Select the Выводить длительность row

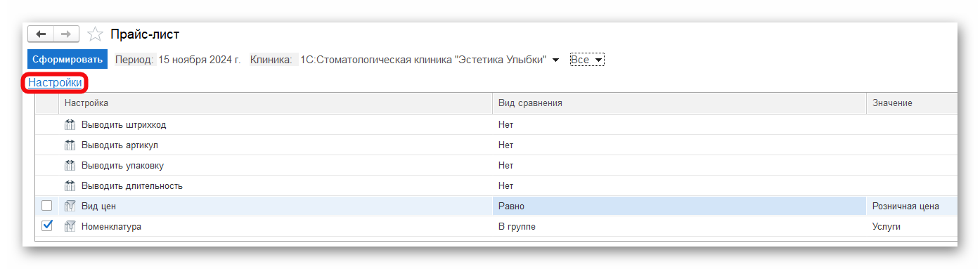[496, 186]
